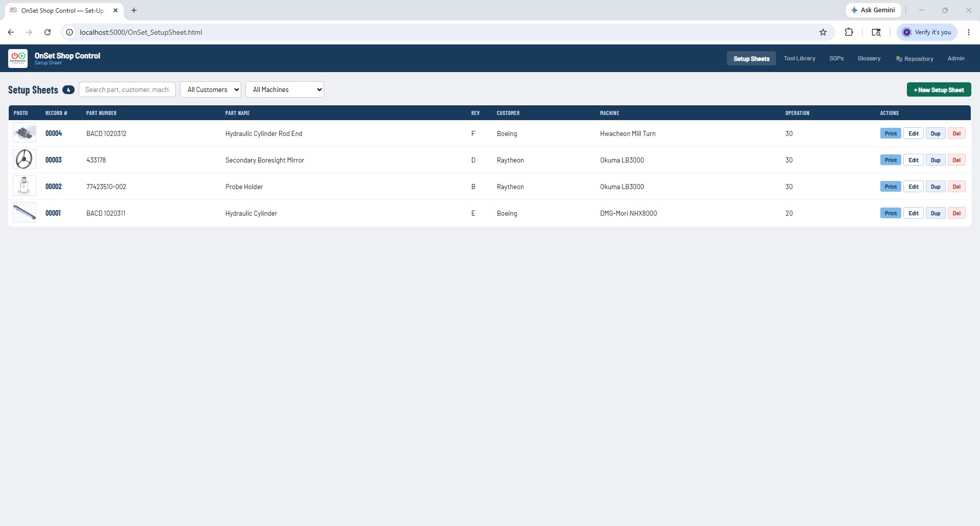Go to the Glossary section
This screenshot has height=526, width=980.
coord(869,58)
